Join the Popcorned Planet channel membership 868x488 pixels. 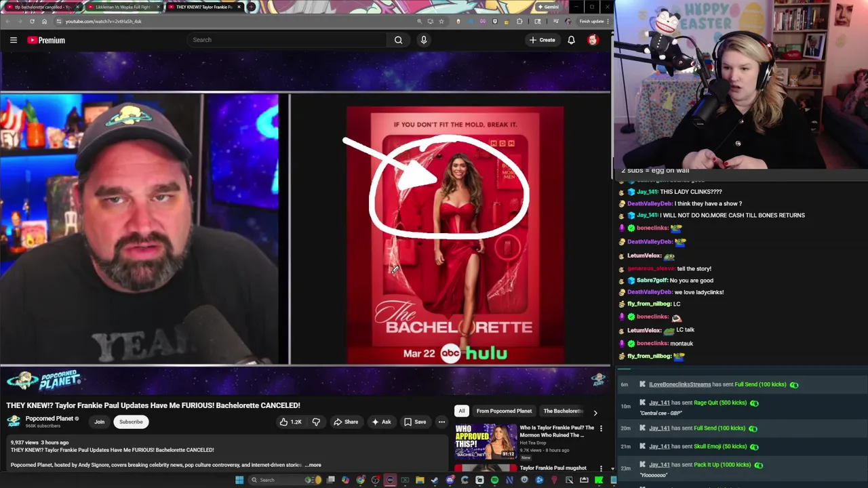[x=99, y=422]
